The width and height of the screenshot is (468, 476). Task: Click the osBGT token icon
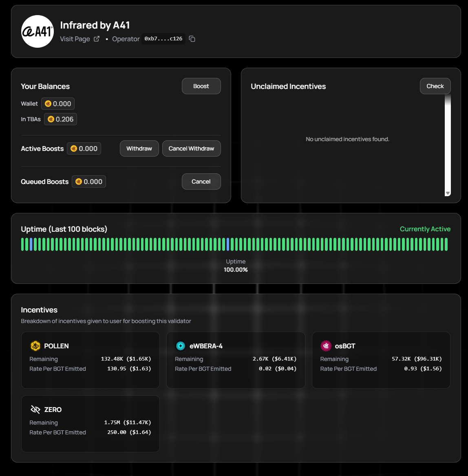(326, 346)
